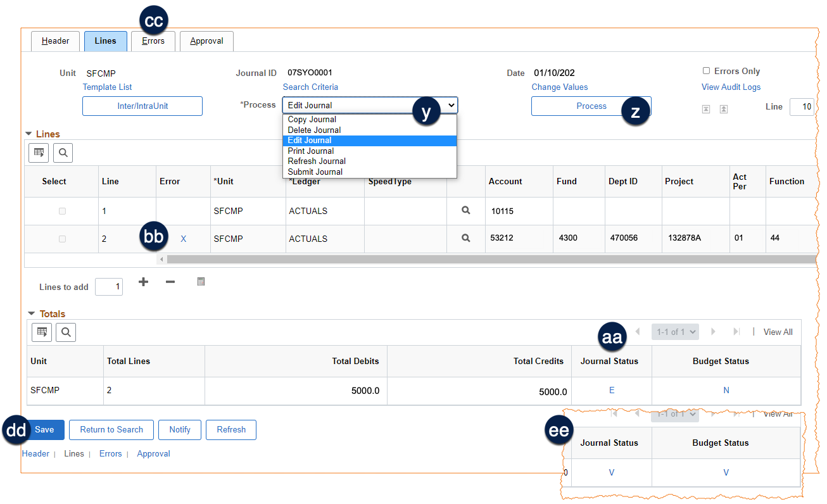The image size is (827, 504).
Task: Collapse the Totals section expander
Action: (x=31, y=313)
